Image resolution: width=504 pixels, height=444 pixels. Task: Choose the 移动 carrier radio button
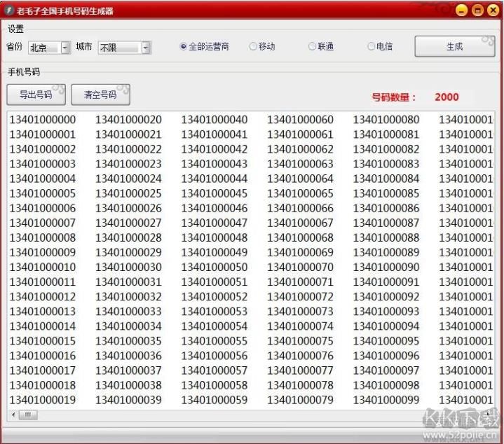tap(253, 47)
